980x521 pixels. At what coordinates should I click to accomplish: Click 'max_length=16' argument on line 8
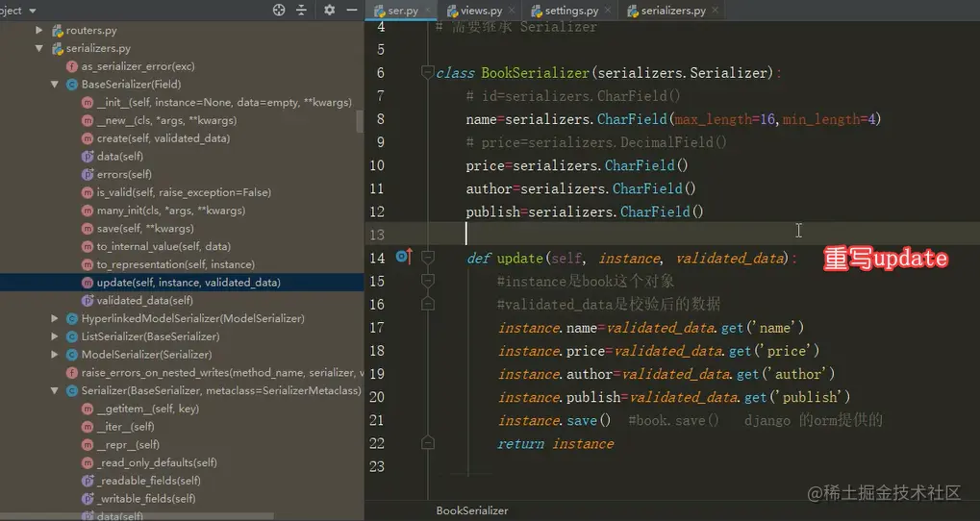pyautogui.click(x=725, y=119)
